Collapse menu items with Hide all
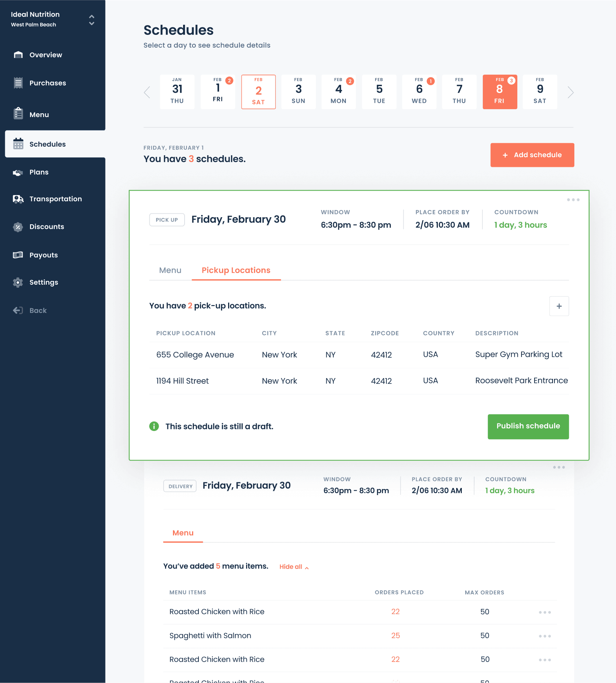Screen dimensions: 616x683 [x=294, y=567]
